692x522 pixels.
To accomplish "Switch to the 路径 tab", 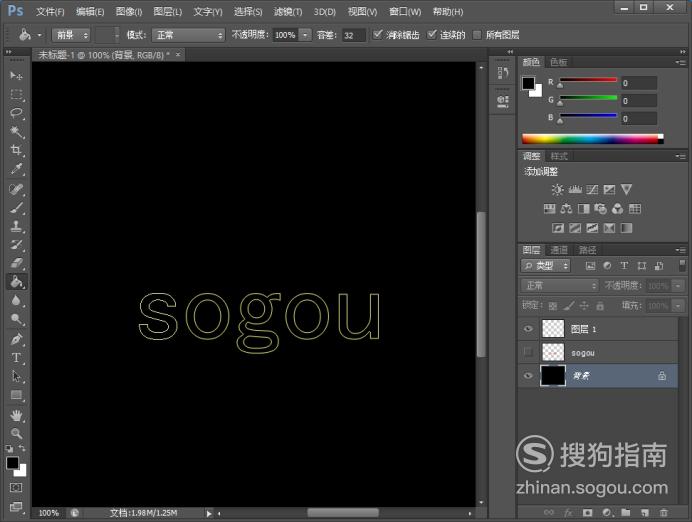I will 587,250.
